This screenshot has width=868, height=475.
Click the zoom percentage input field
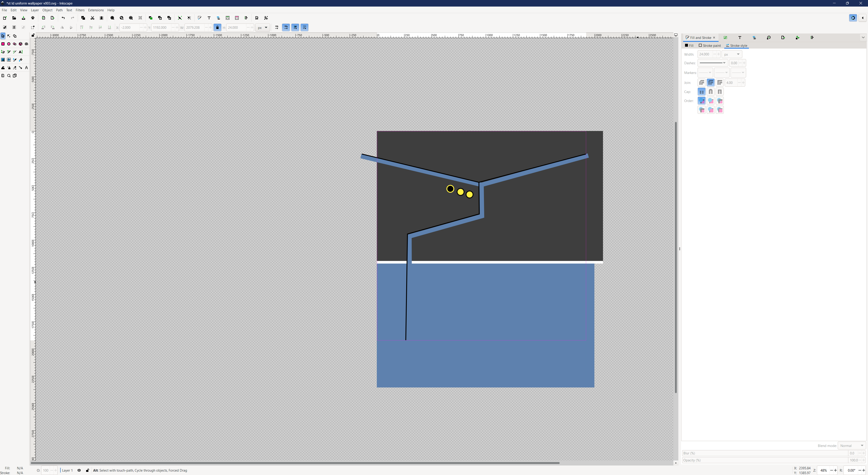(x=823, y=470)
